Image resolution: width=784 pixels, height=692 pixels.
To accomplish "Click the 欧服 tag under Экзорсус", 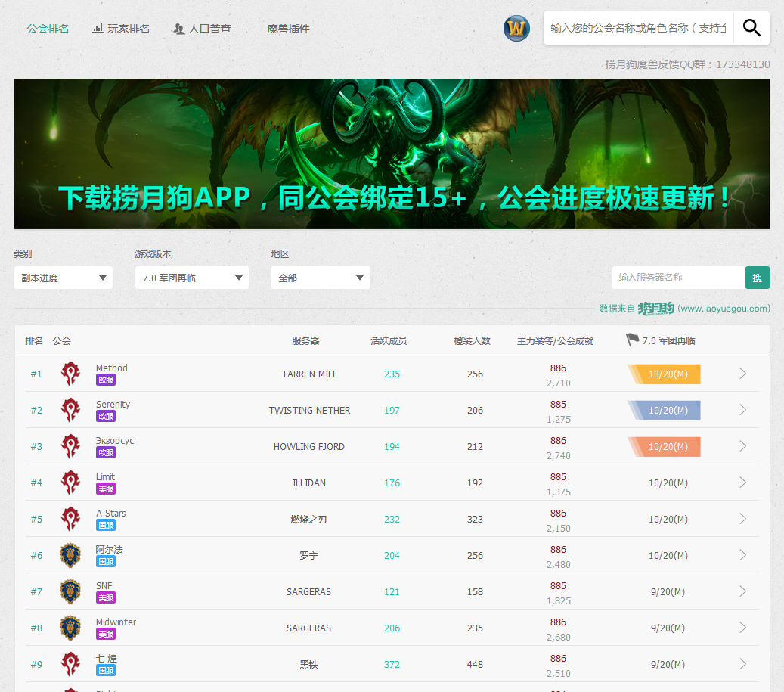I will (106, 452).
